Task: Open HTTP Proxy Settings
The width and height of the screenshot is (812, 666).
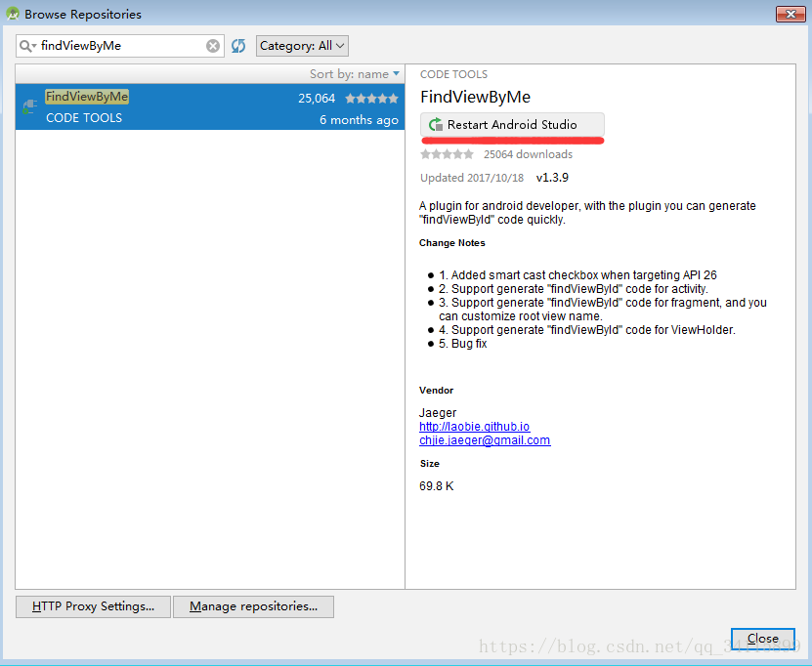Action: tap(92, 606)
